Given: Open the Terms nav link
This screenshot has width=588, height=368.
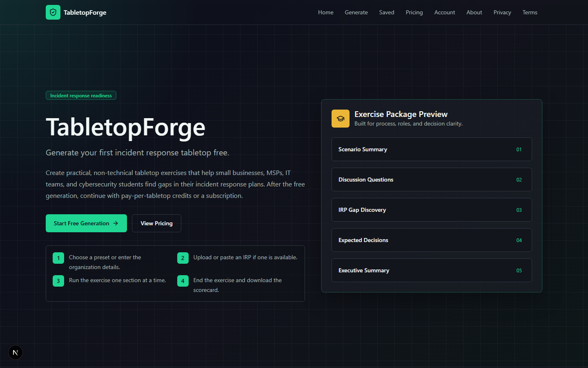Looking at the screenshot, I should coord(530,12).
